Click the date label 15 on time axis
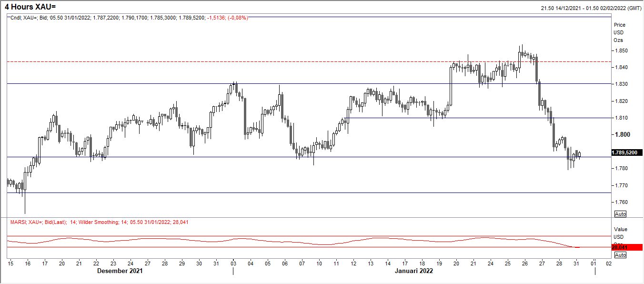 [10, 263]
